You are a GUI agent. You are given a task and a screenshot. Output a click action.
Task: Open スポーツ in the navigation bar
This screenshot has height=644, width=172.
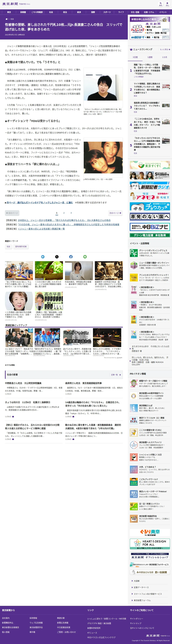[107, 12]
